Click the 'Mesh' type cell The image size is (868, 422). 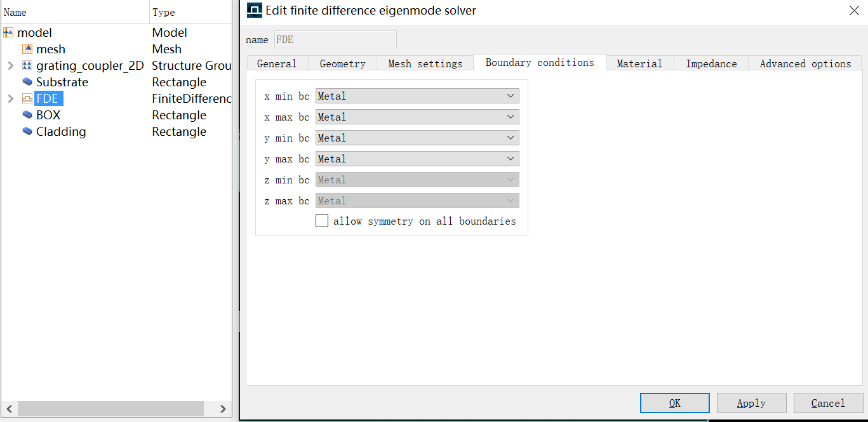(167, 49)
